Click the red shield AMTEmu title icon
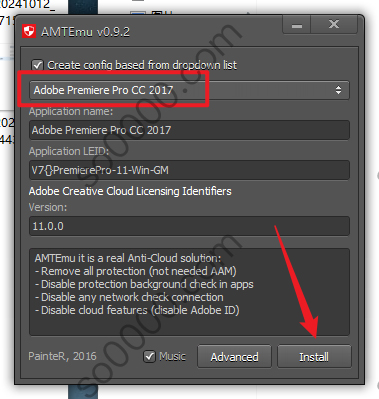This screenshot has height=399, width=379. coord(29,32)
